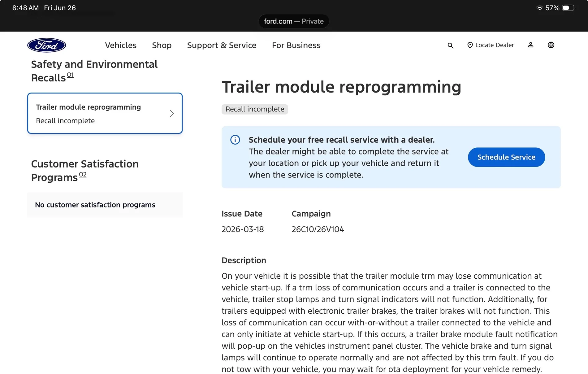Click 'No customer satisfaction programs' text
Image resolution: width=588 pixels, height=374 pixels.
click(x=95, y=205)
